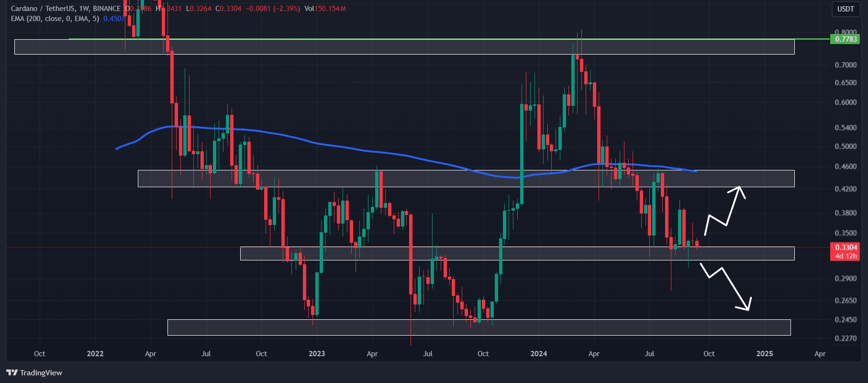
Task: Click the 0.5400 price axis label
Action: pyautogui.click(x=846, y=127)
